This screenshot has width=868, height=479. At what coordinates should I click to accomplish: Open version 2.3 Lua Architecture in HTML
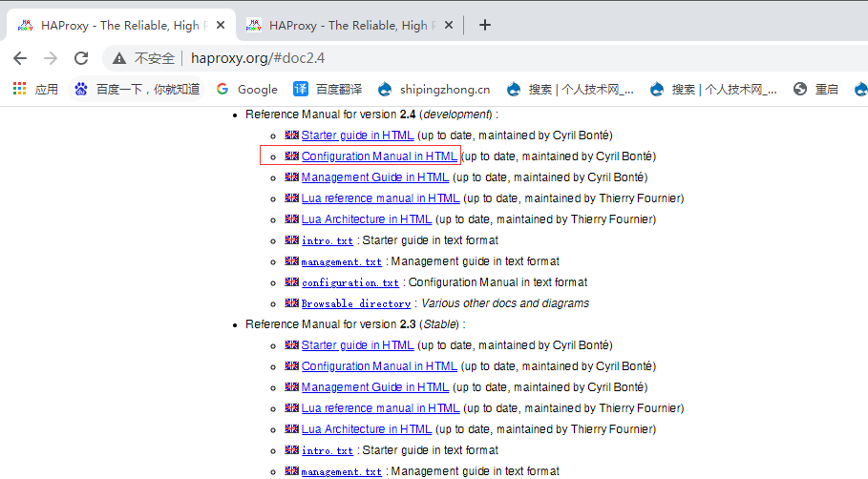[366, 429]
